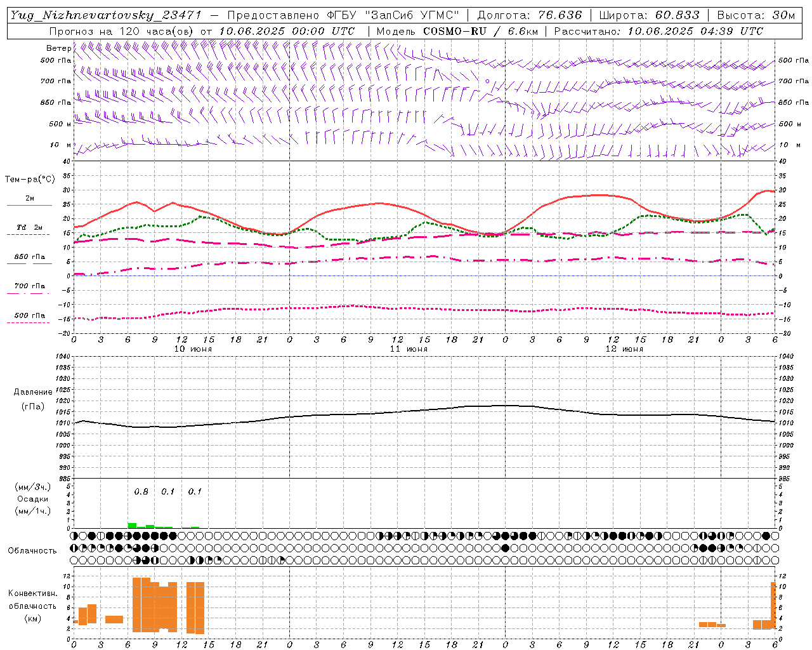Click the forecast text Прогноз на 120 часа(ов)
Screen dimensions: 812x650
(x=122, y=31)
